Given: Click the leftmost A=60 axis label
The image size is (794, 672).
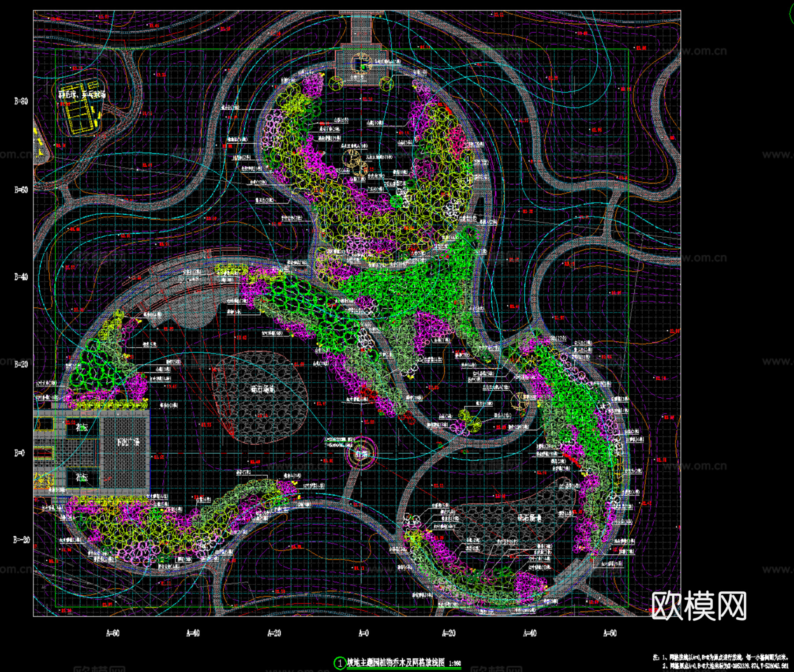Looking at the screenshot, I should (x=113, y=633).
